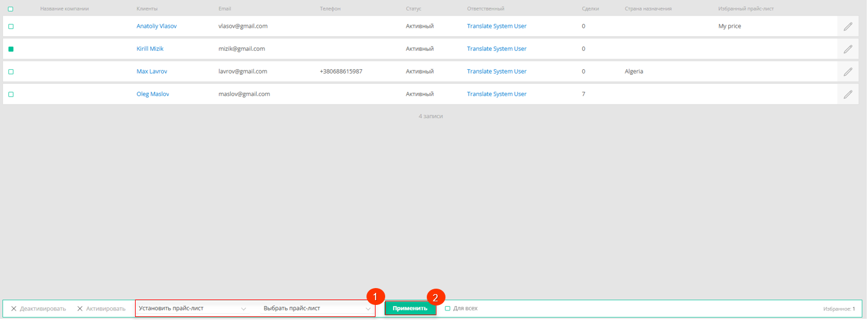
Task: Edit Anatoliy Vlasov row pencil icon
Action: click(848, 27)
